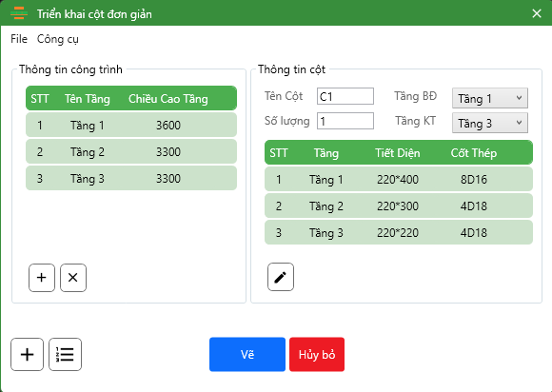Open the Công cụ menu
552x392 pixels.
click(x=58, y=39)
